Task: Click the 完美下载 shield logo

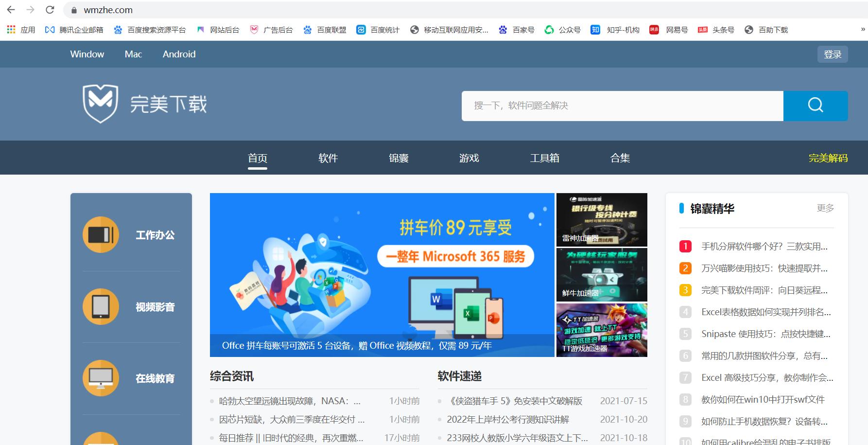Action: [x=101, y=104]
